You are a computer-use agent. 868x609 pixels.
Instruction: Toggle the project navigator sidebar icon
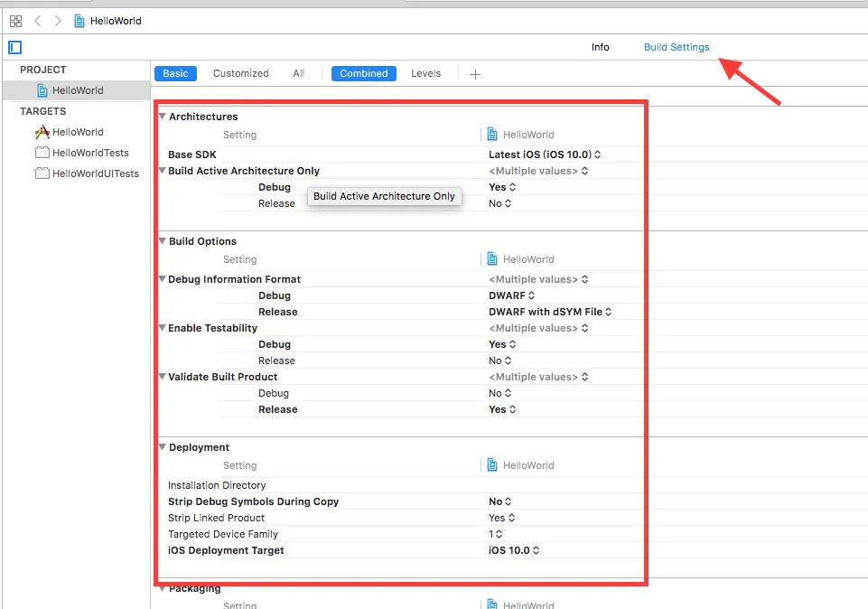point(15,48)
